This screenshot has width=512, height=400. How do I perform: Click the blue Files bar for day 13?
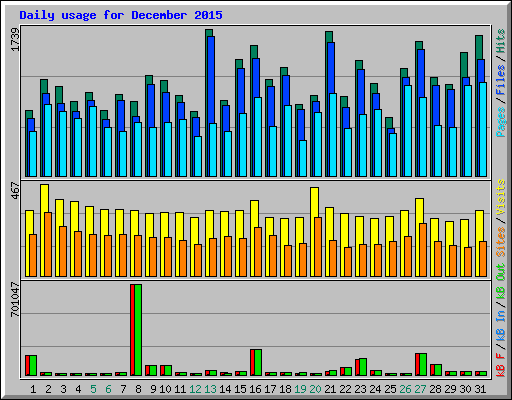(x=211, y=80)
